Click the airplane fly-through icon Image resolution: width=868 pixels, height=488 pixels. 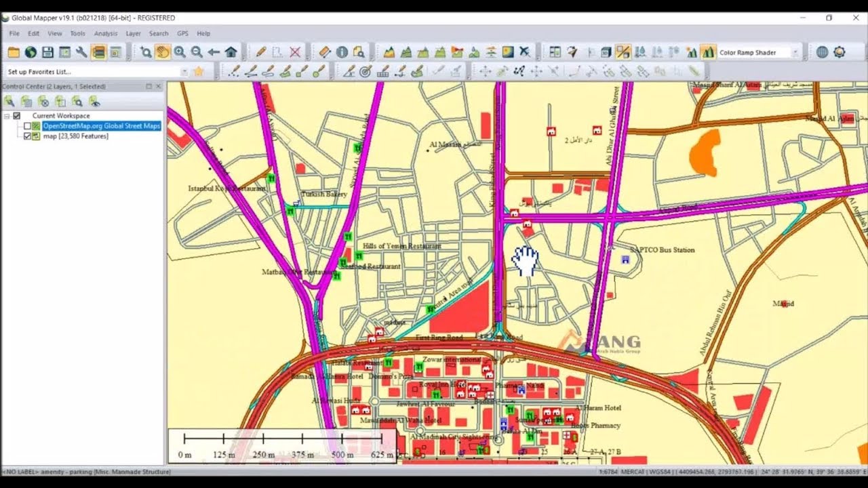[x=525, y=52]
